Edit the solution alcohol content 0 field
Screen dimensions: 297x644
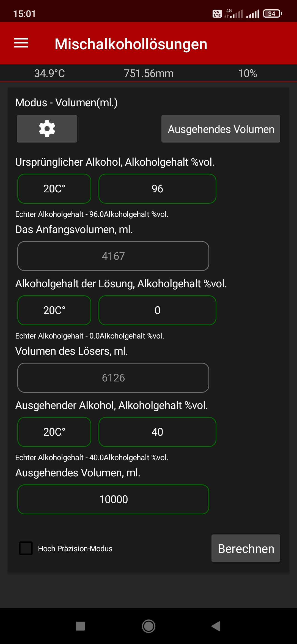(x=157, y=310)
